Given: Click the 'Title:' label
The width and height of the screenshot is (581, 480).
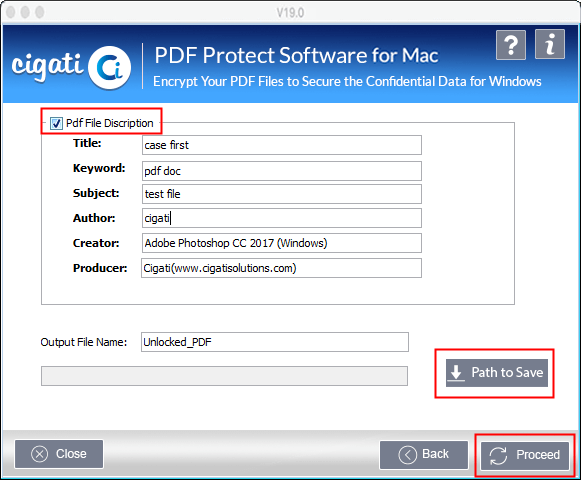Looking at the screenshot, I should (x=87, y=143).
